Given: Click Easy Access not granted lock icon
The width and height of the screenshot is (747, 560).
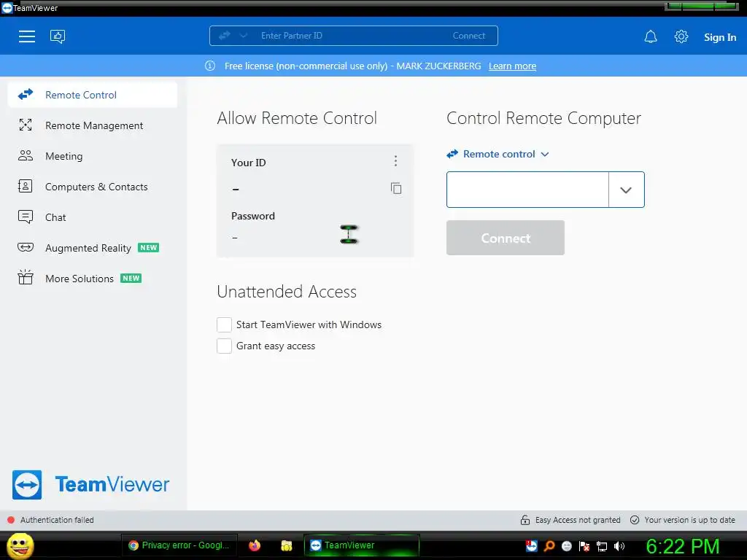Looking at the screenshot, I should [525, 520].
